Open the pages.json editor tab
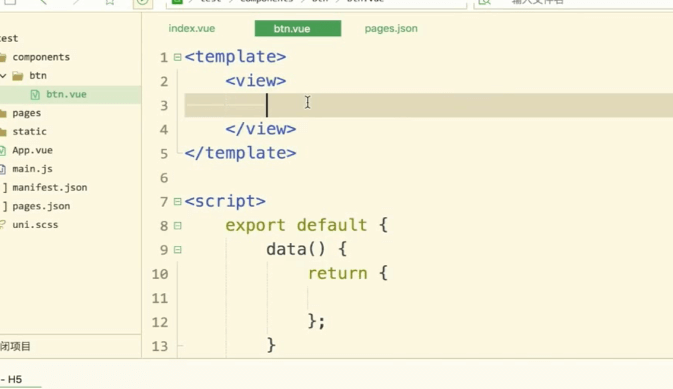673x389 pixels. point(391,28)
